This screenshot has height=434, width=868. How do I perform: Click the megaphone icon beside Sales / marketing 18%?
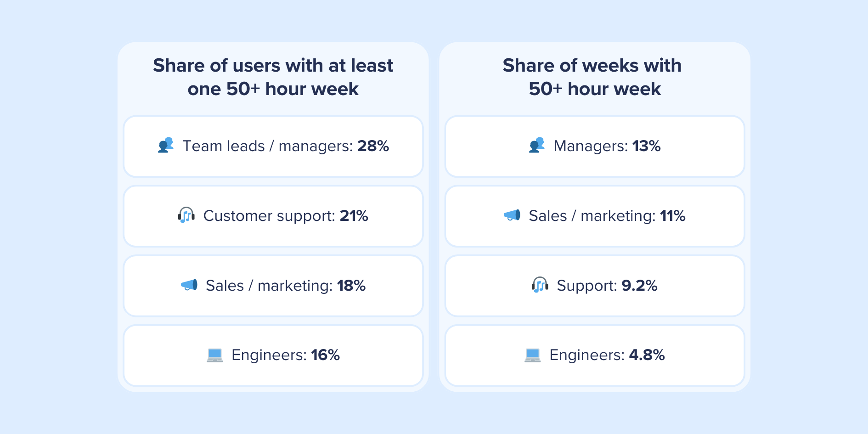(x=189, y=285)
